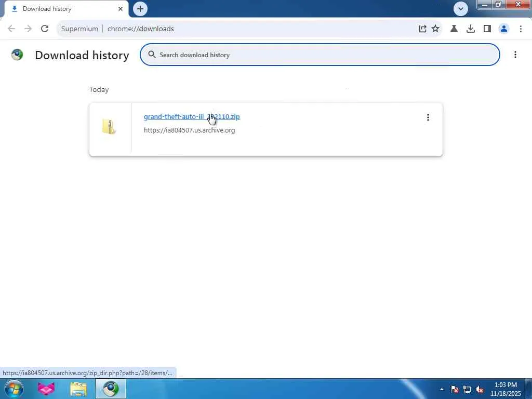Screen dimensions: 532x399
Task: Toggle the side panel icon
Action: click(x=487, y=29)
